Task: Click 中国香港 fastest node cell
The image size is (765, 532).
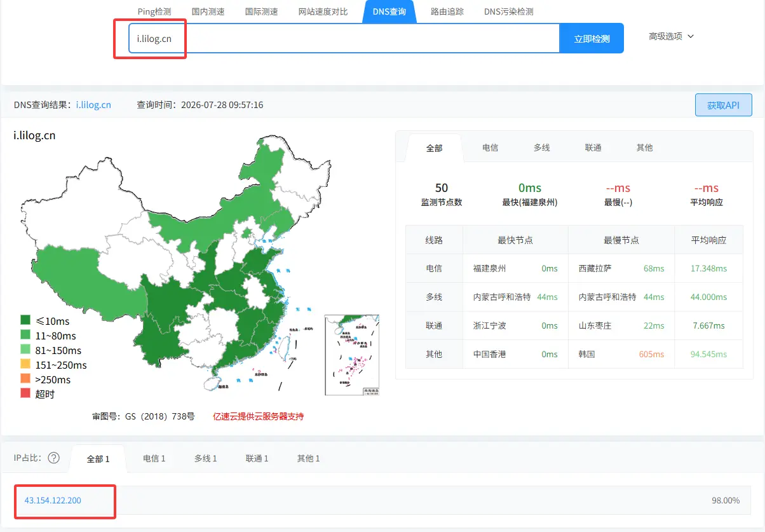Action: (x=490, y=355)
